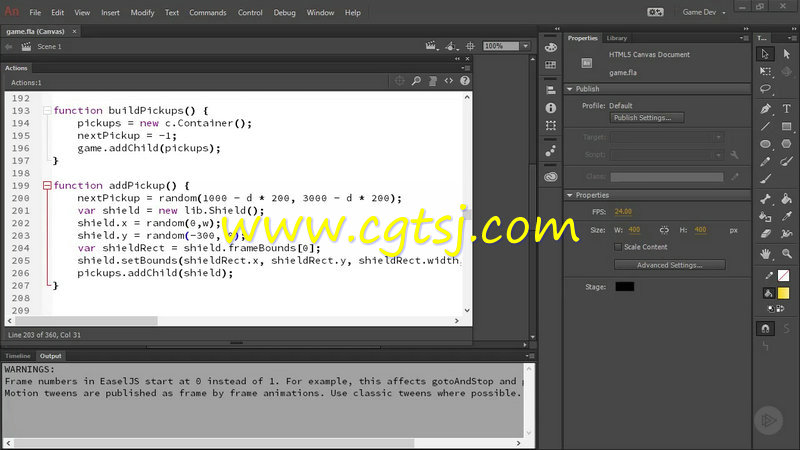Open the yellow fill color swatch
This screenshot has width=800, height=450.
click(x=783, y=293)
